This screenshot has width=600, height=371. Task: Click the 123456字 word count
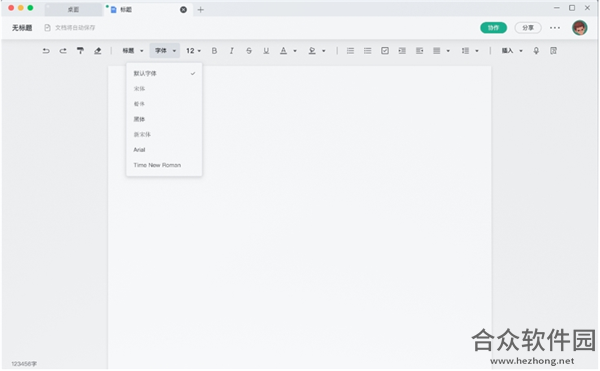coord(24,364)
